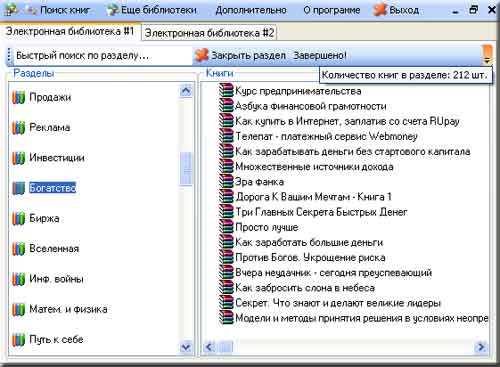Click the red X icon beside Закрыть раздел
Viewport: 500px width, 367px height.
pos(202,55)
